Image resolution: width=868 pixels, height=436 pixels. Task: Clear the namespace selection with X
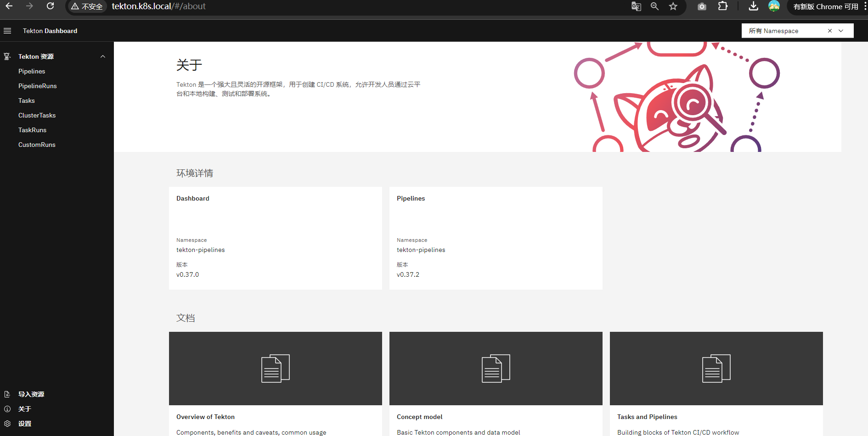[x=830, y=31]
